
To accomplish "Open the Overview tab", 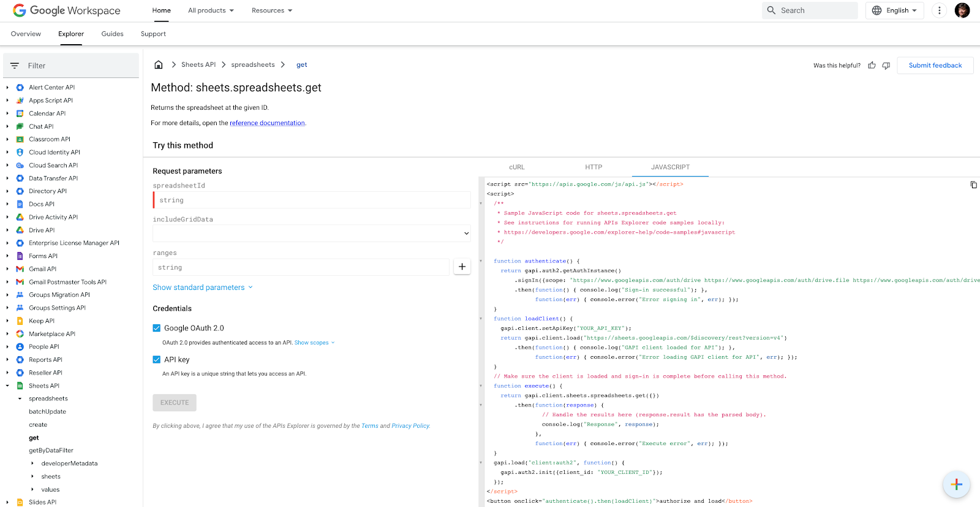I will [x=26, y=34].
